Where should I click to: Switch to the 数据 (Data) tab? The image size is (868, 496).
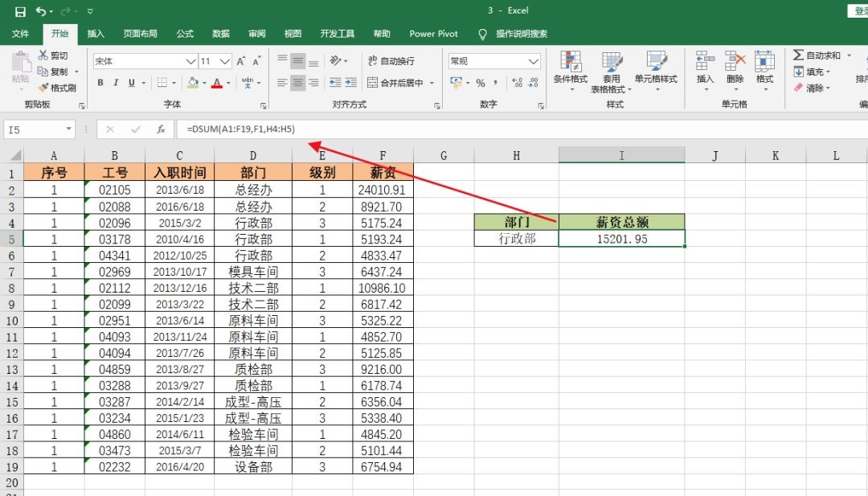[221, 34]
